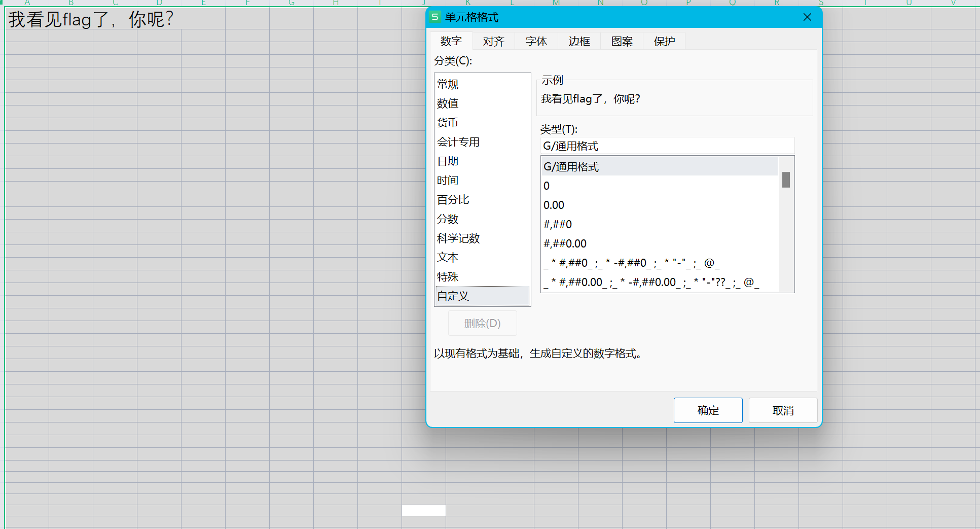Choose 分数 category
The image size is (980, 529).
pos(482,219)
